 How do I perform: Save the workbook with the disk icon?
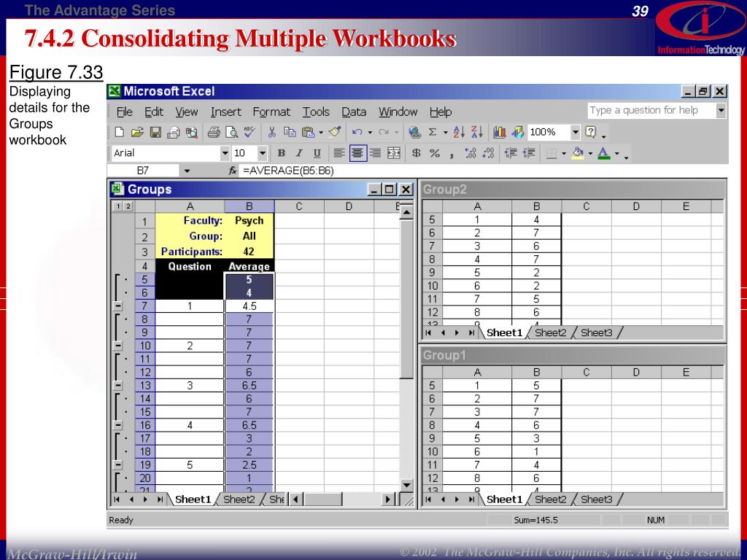tap(155, 133)
